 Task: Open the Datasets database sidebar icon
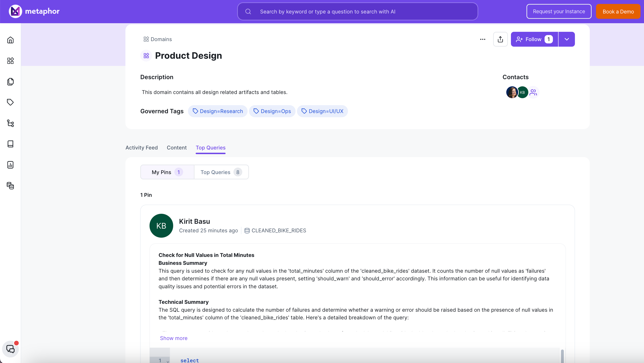click(x=10, y=185)
